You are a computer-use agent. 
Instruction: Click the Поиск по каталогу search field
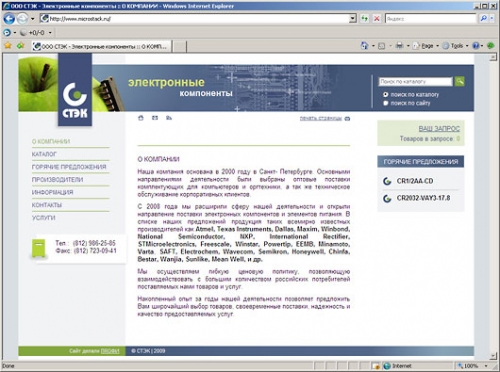[415, 81]
